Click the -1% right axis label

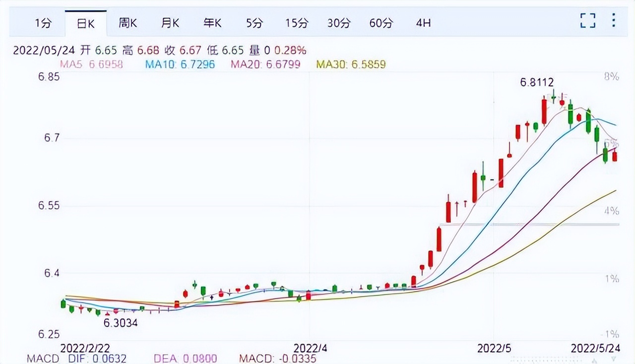click(610, 334)
